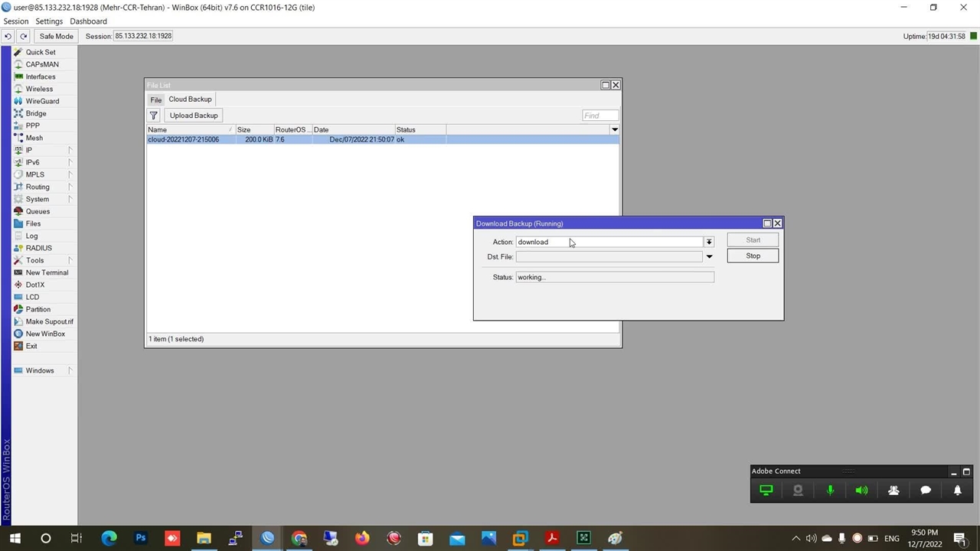Screen dimensions: 980x551
Task: Click the Stop button
Action: click(753, 256)
